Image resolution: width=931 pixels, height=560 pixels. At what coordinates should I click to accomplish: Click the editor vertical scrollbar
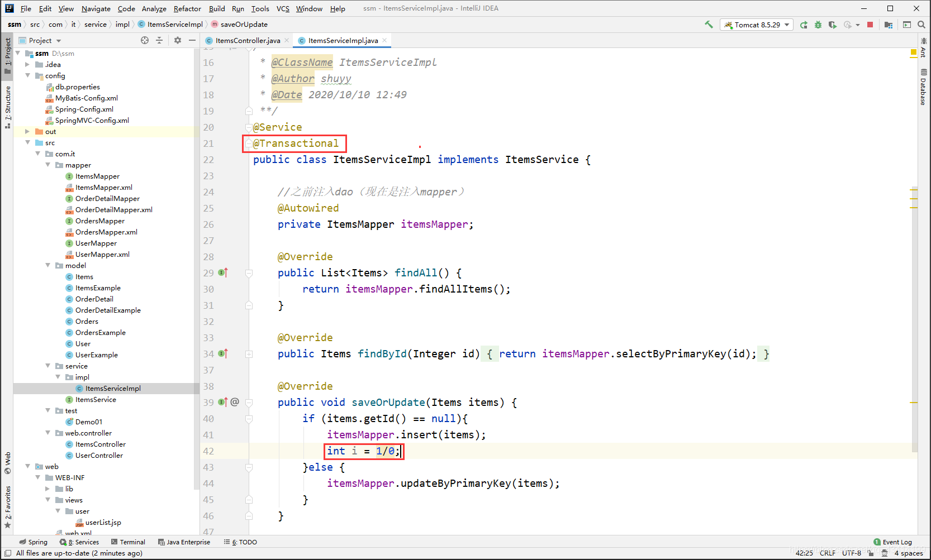tap(914, 318)
